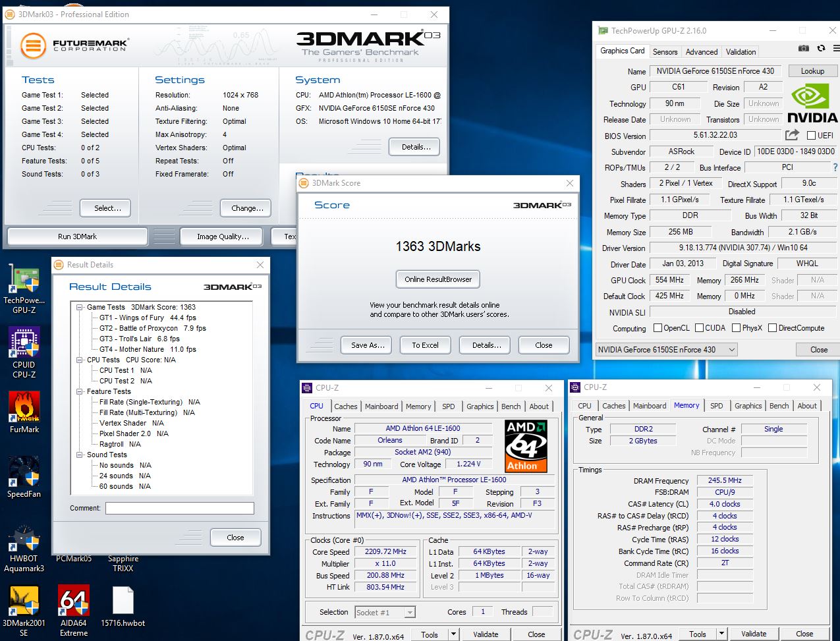Click the 3DMark Score window title icon
Viewport: 840px width, 641px height.
[304, 183]
